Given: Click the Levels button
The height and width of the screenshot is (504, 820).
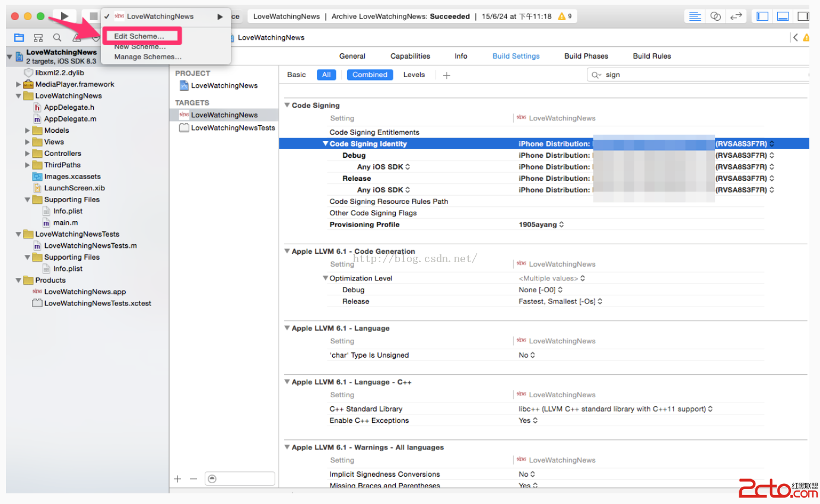Looking at the screenshot, I should (x=414, y=75).
